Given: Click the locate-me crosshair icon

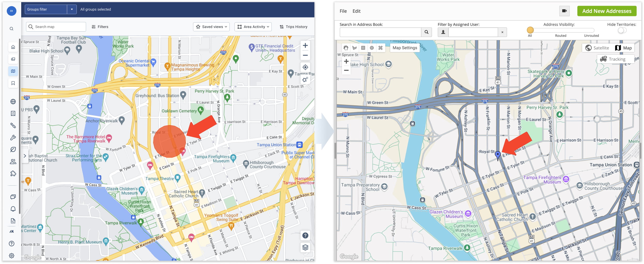Looking at the screenshot, I should [x=305, y=67].
